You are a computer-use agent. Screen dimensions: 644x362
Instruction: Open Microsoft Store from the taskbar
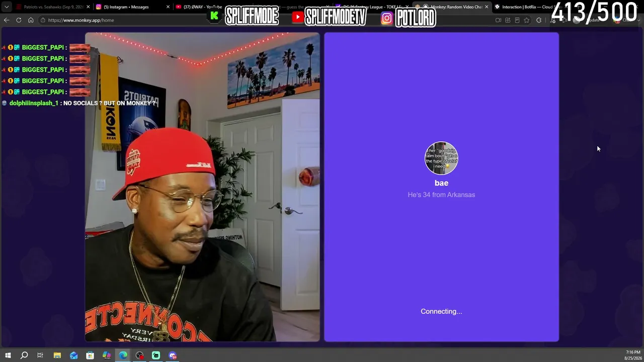90,355
